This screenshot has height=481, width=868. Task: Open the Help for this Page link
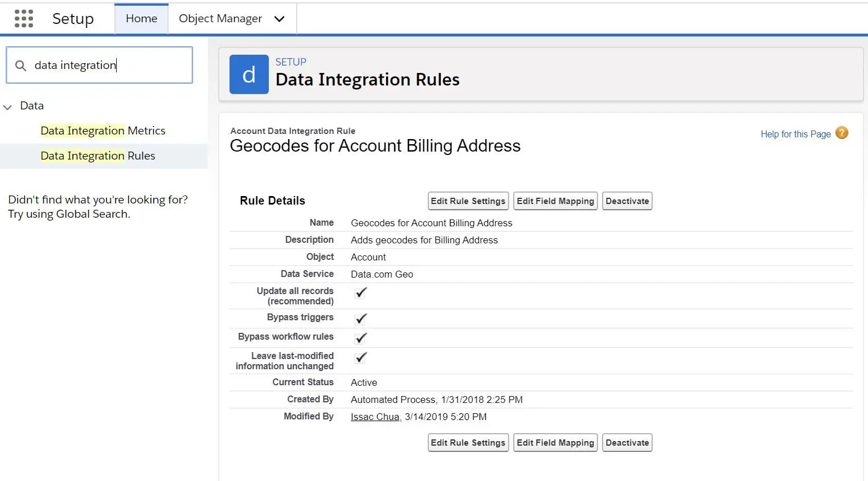[796, 134]
